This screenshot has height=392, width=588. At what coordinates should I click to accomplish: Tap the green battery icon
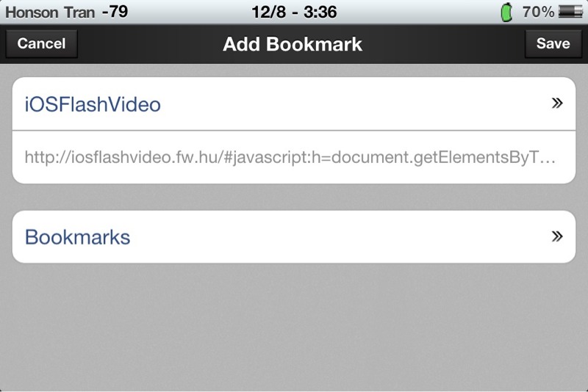tap(506, 12)
